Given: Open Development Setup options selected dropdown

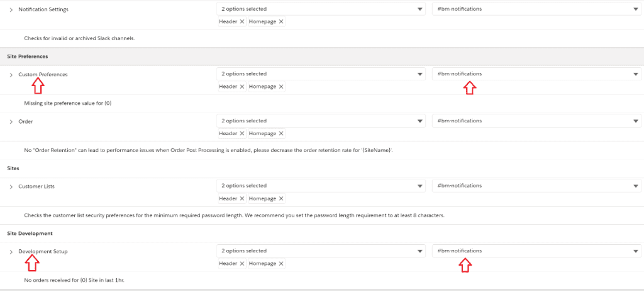Looking at the screenshot, I should pos(321,251).
